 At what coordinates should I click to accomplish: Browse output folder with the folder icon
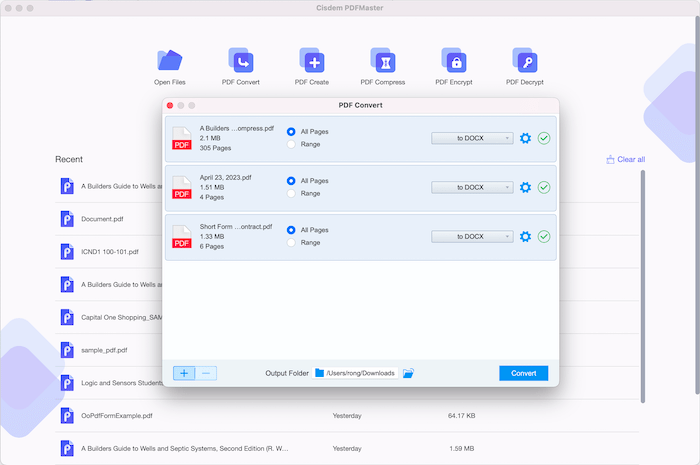coord(408,373)
